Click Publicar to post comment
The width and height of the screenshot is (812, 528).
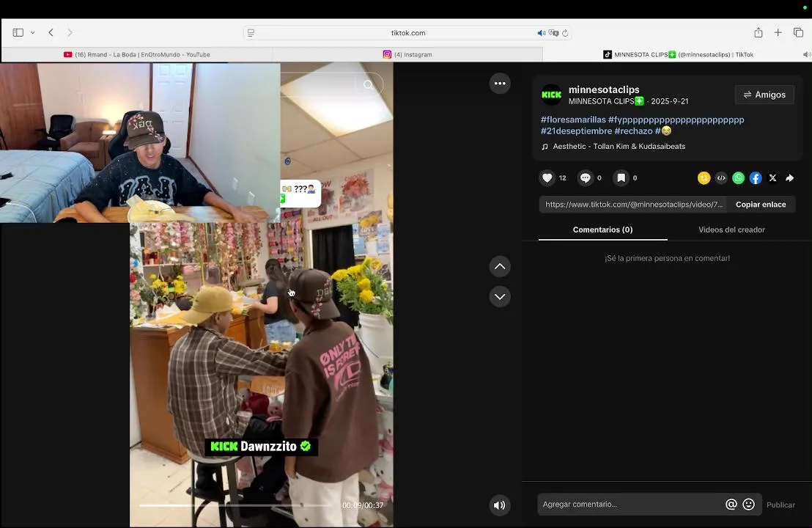point(780,505)
